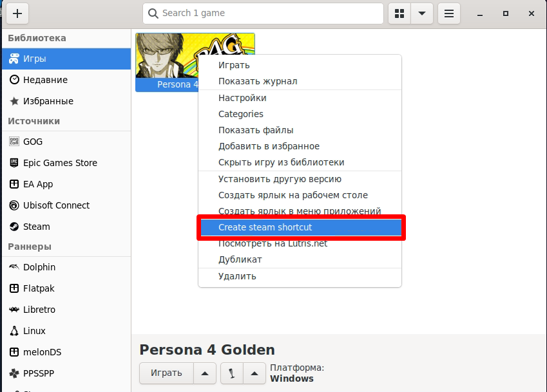
Task: Open Избранные sidebar entry
Action: click(x=66, y=101)
